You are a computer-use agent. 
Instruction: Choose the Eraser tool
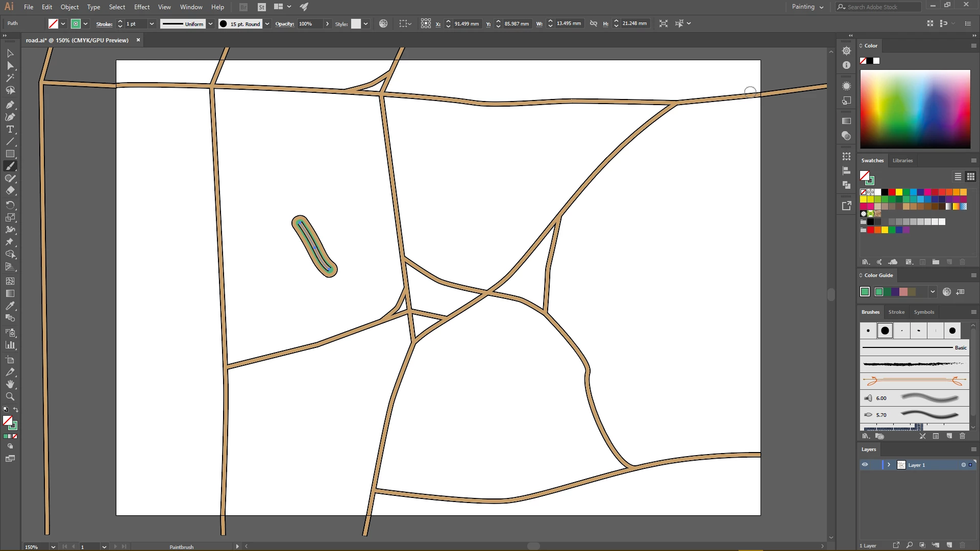pyautogui.click(x=10, y=191)
